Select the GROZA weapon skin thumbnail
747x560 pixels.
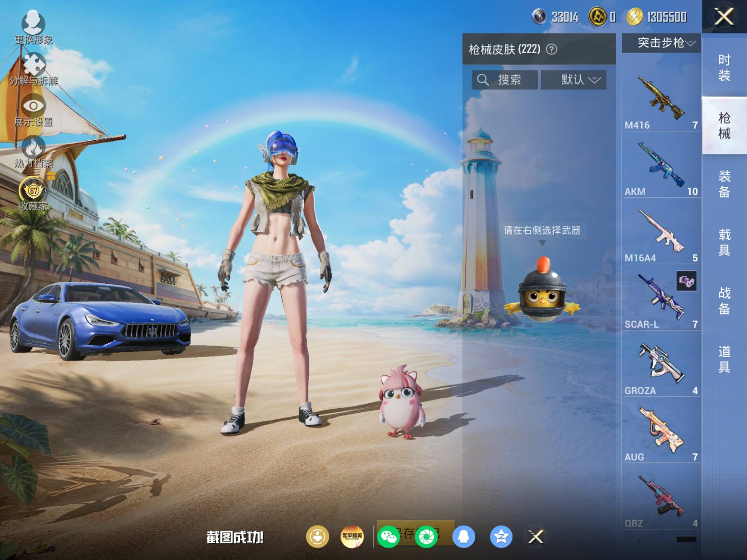(661, 365)
